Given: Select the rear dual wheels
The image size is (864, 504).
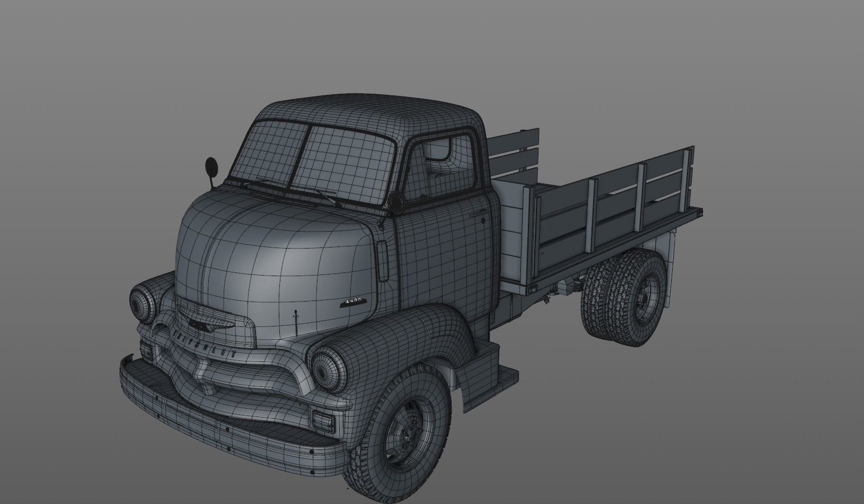Looking at the screenshot, I should [624, 297].
